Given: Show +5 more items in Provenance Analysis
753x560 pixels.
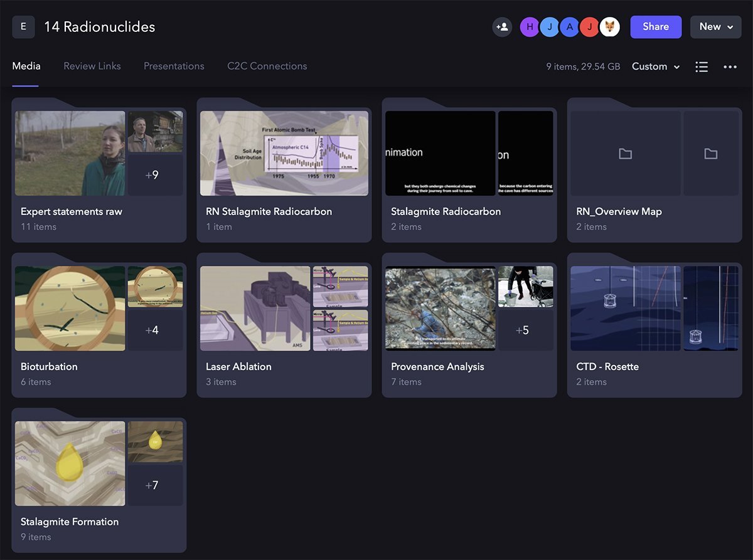Looking at the screenshot, I should (526, 330).
